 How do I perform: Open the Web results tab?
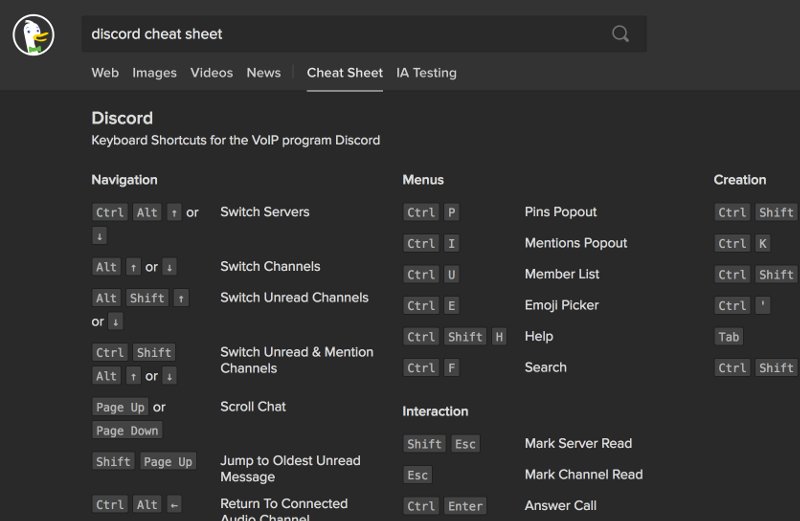click(105, 73)
